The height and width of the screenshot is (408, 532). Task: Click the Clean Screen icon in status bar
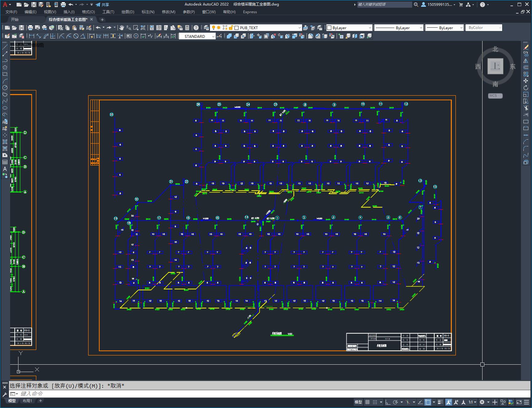519,402
